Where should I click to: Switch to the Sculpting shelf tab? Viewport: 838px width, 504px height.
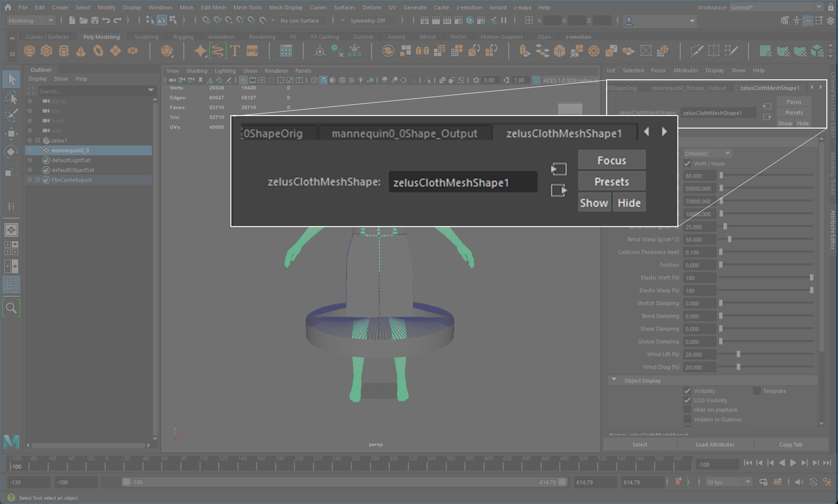click(x=146, y=37)
